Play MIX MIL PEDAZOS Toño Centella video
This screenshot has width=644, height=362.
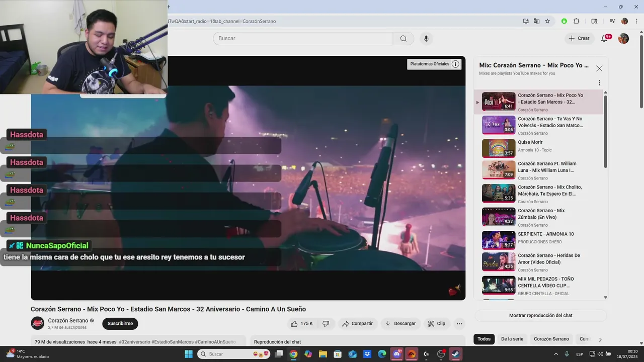538,286
